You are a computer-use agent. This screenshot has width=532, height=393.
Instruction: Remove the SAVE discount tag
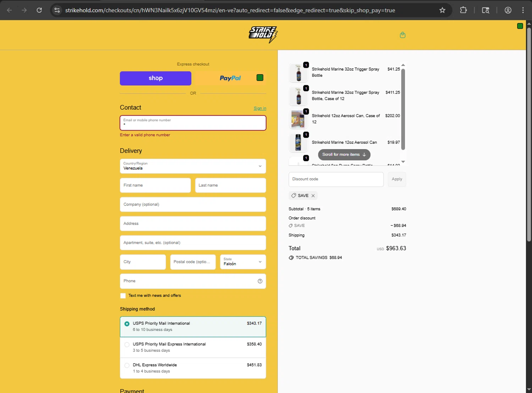313,196
